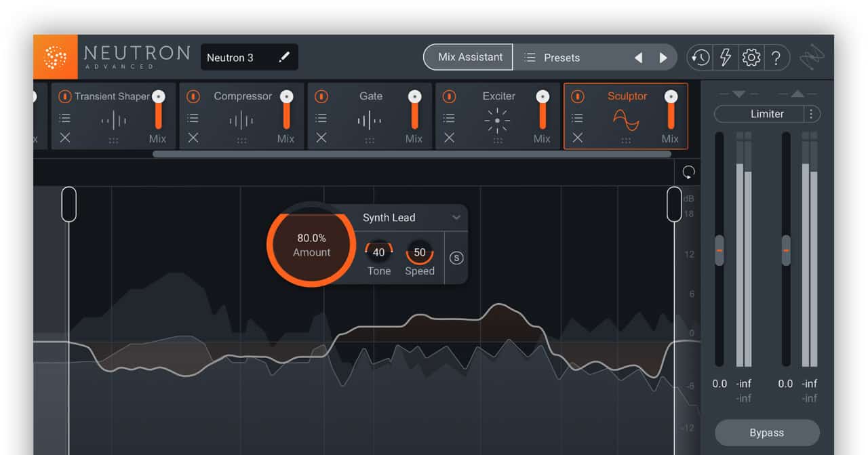Click the output 0.0 gain value
868x455 pixels.
tap(785, 384)
